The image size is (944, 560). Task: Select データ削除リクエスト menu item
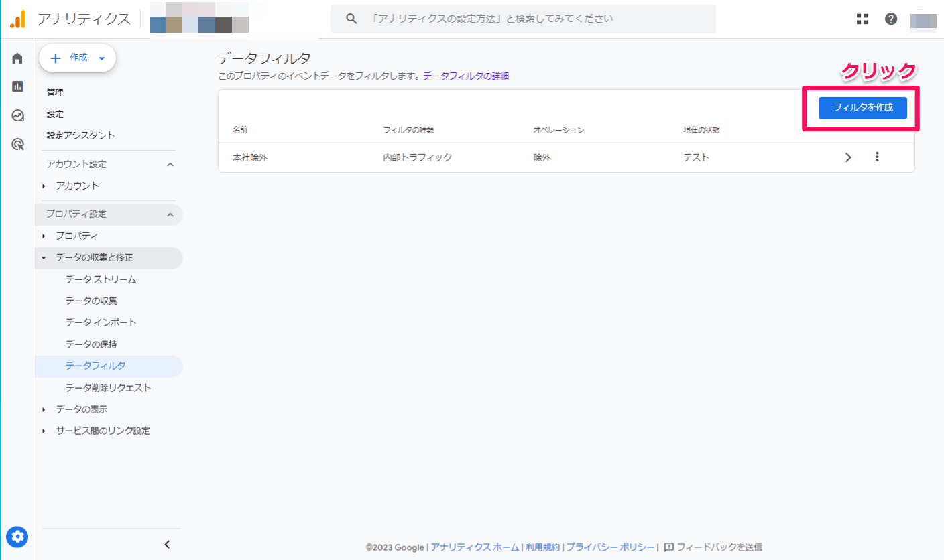click(x=108, y=387)
